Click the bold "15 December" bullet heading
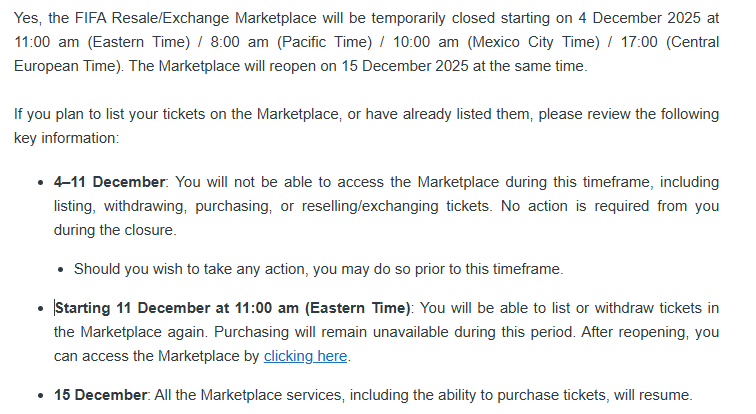 [100, 394]
